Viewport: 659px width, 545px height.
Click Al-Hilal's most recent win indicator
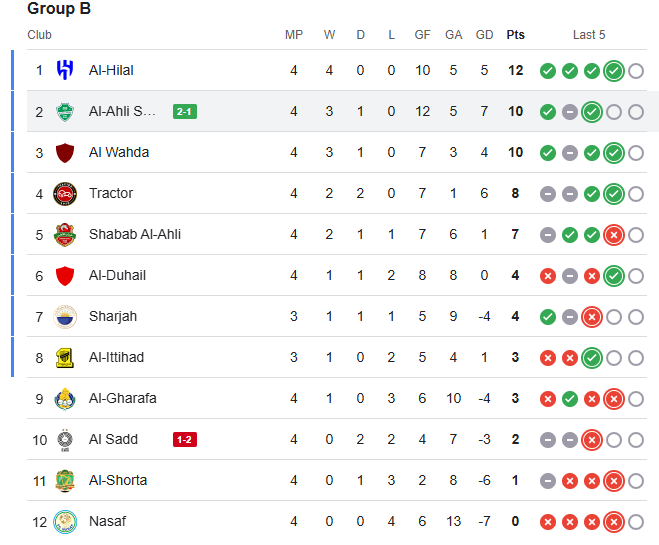(x=614, y=71)
